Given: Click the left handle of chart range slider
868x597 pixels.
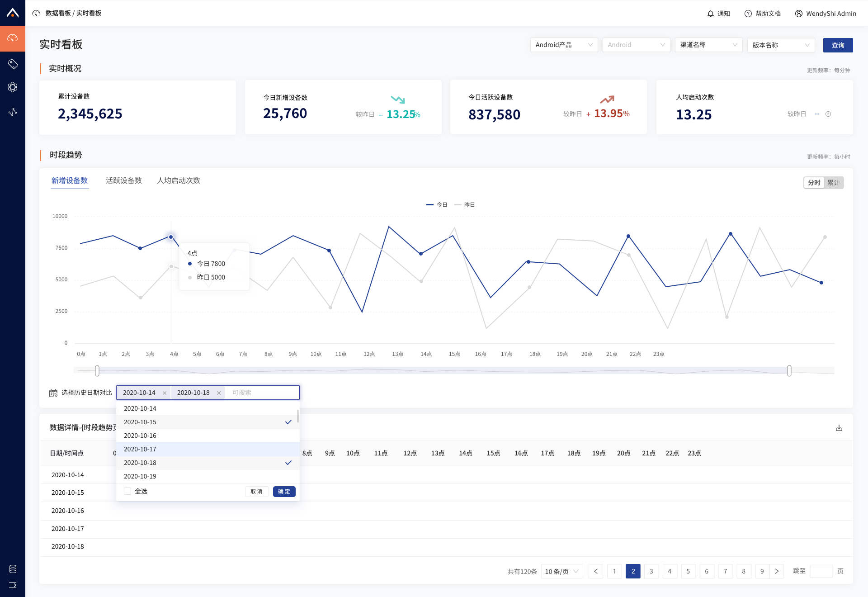Looking at the screenshot, I should [97, 371].
